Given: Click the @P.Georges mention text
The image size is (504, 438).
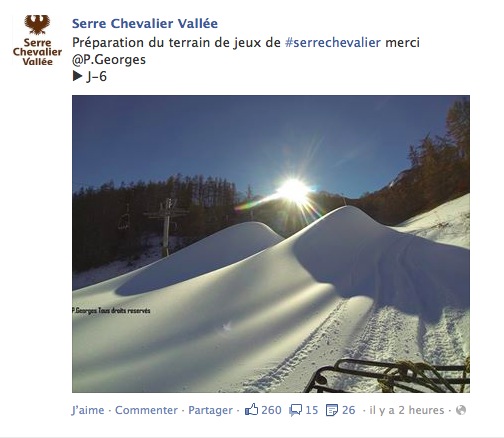Looking at the screenshot, I should tap(109, 60).
